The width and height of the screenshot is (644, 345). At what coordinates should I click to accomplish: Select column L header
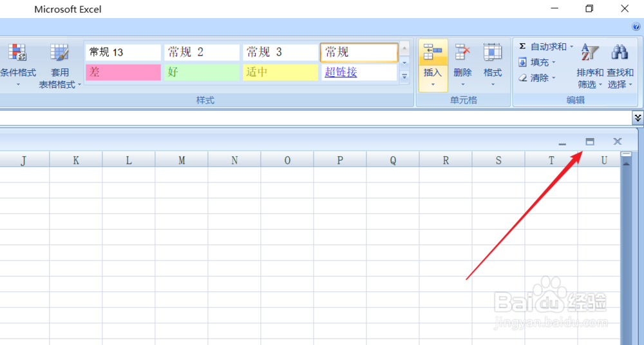129,159
